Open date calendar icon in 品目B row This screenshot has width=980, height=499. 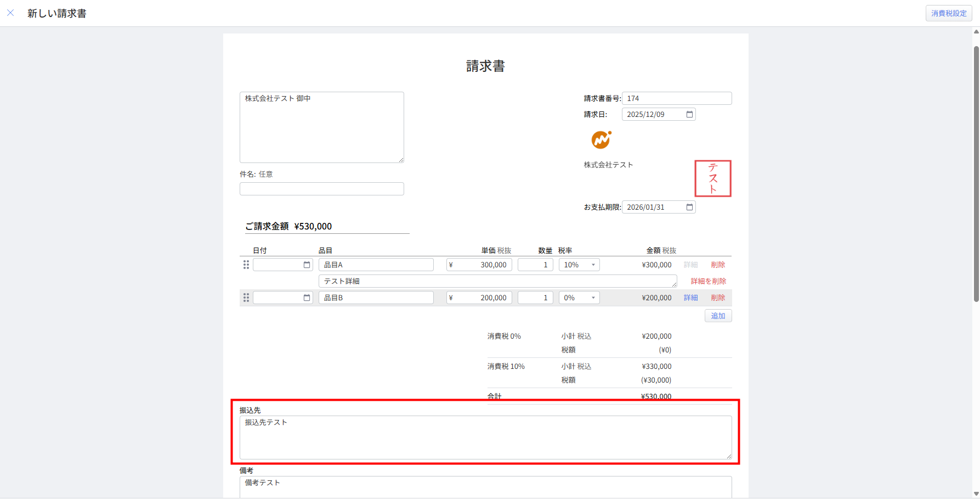307,298
